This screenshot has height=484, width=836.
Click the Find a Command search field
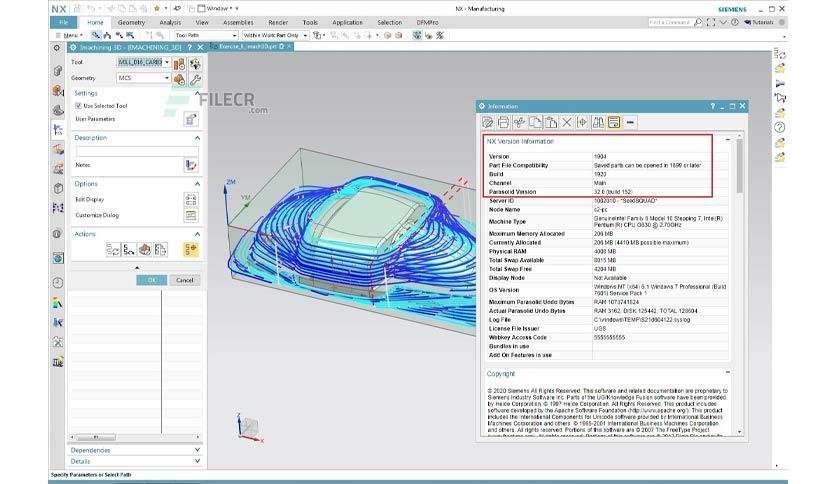670,22
